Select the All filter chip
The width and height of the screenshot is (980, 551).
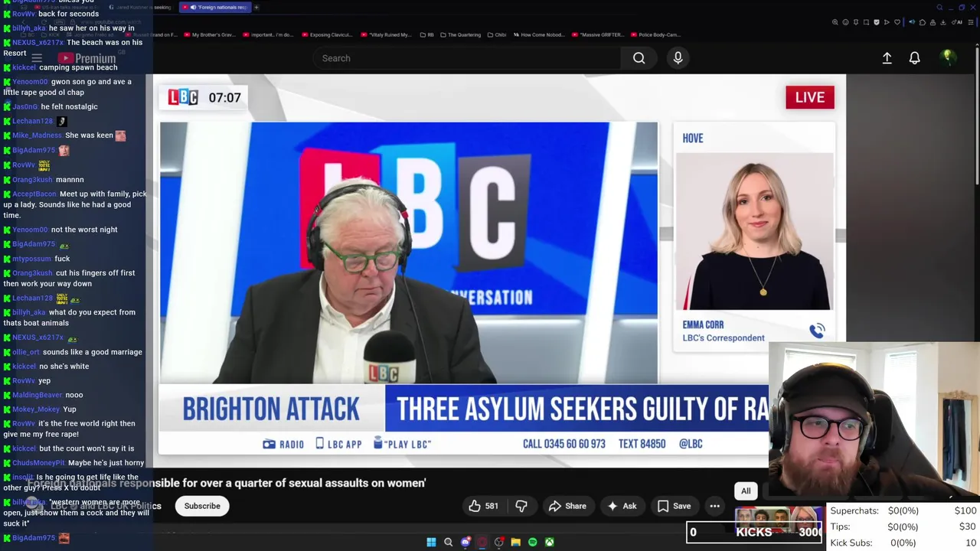click(746, 491)
